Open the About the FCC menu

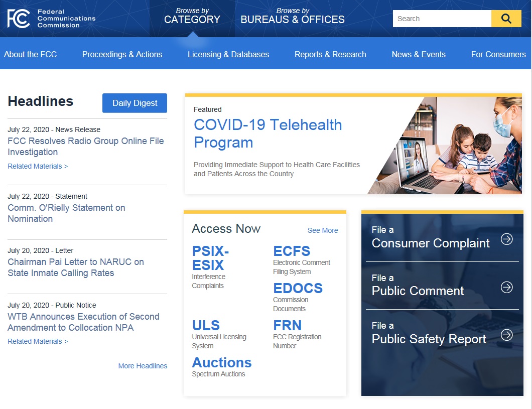coord(30,54)
